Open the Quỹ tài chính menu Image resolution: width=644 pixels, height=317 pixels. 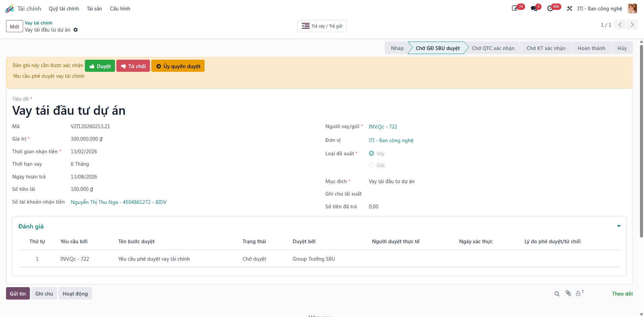64,9
